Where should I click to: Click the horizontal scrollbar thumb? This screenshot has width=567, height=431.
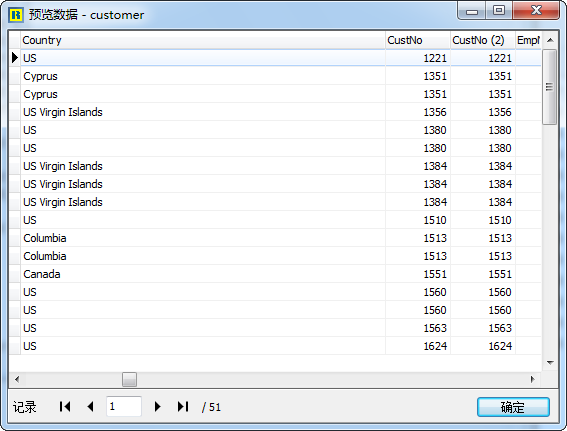pyautogui.click(x=129, y=379)
